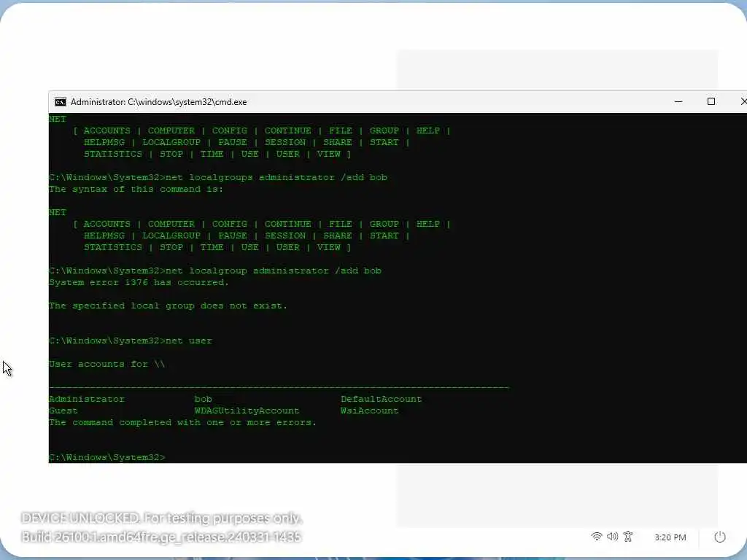Select the 'WsiAccount' entry
Screen dimensions: 747x560
369,411
